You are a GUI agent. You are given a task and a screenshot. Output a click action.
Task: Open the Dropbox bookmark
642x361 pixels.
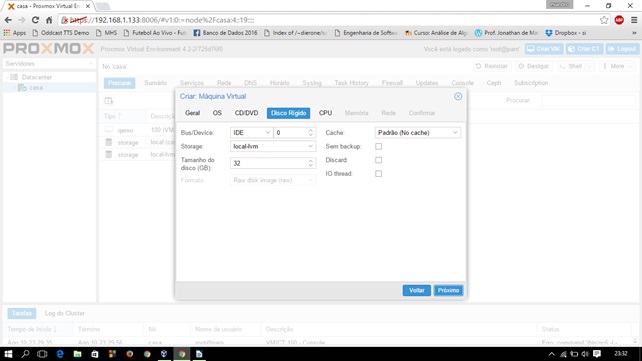click(565, 33)
